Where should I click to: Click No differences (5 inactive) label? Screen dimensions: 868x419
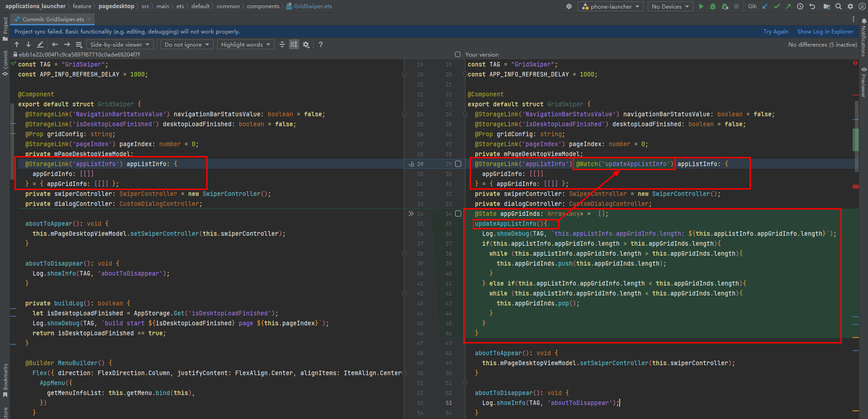pos(822,44)
